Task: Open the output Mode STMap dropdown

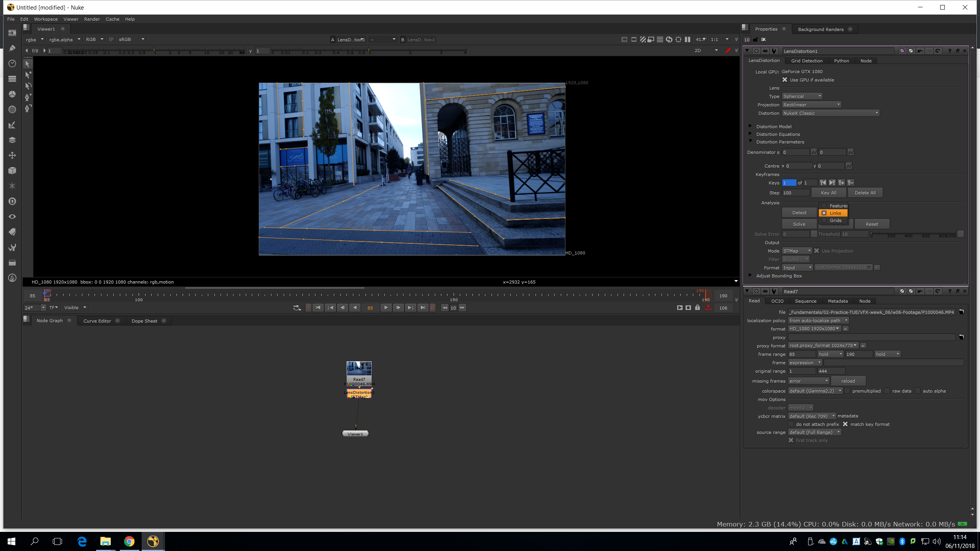Action: click(x=797, y=251)
